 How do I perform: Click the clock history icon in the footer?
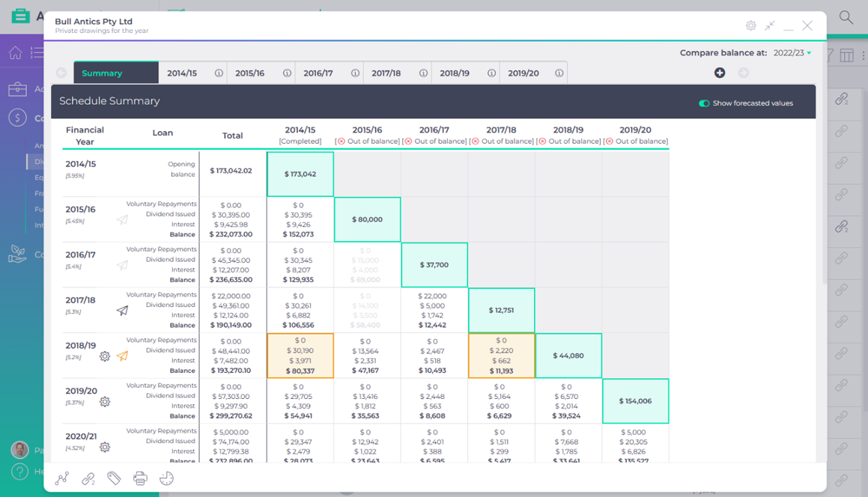click(x=166, y=478)
